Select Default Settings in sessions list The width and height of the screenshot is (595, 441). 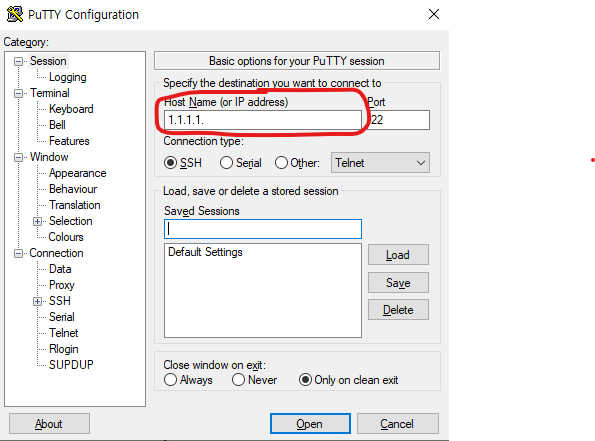[205, 252]
